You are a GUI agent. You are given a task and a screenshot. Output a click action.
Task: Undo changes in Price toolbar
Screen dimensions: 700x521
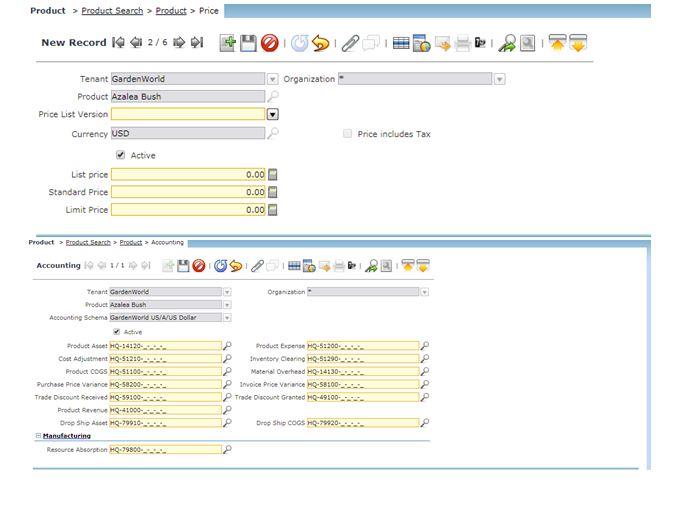coord(320,43)
